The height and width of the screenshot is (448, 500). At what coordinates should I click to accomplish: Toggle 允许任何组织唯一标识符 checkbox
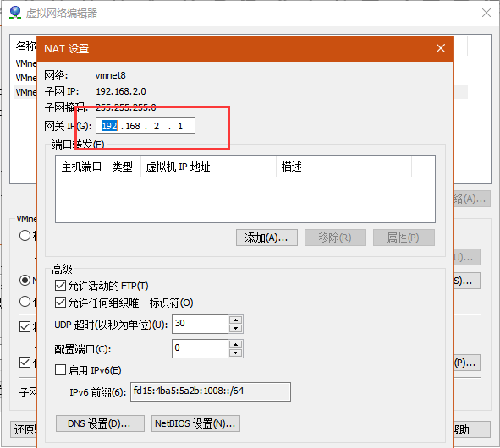point(60,302)
